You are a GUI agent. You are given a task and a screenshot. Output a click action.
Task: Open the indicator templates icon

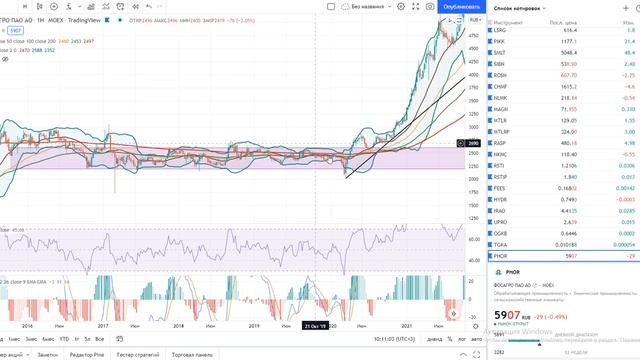coord(106,7)
